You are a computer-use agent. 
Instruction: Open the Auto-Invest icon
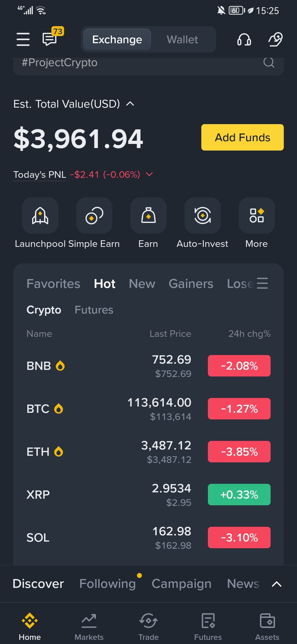click(203, 215)
